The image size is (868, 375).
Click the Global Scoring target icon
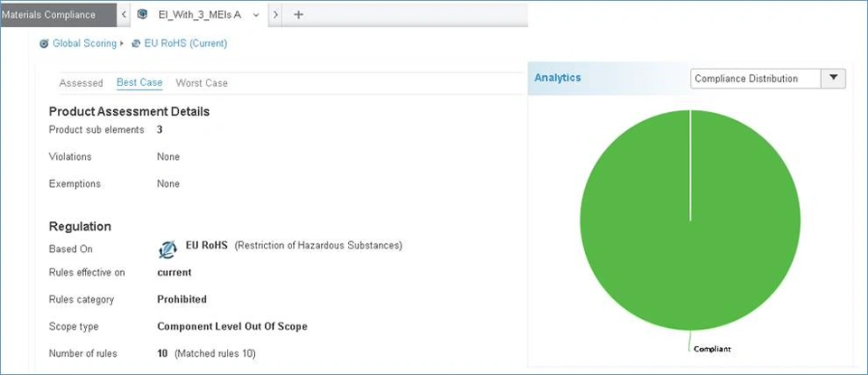point(44,43)
